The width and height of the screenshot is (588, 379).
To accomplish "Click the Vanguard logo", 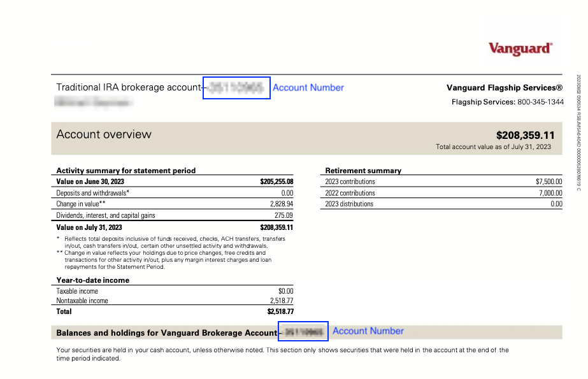I will [x=520, y=49].
